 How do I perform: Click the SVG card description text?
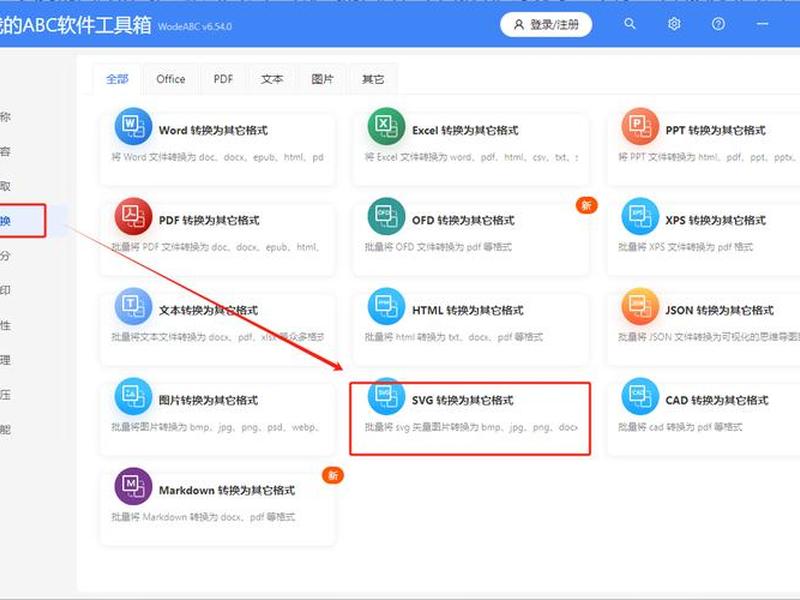(471, 427)
